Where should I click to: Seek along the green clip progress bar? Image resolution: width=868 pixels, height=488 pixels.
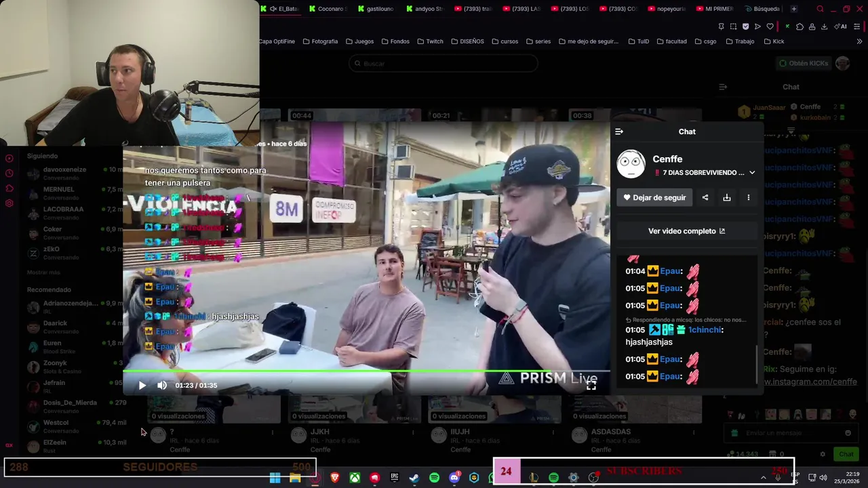(x=366, y=371)
